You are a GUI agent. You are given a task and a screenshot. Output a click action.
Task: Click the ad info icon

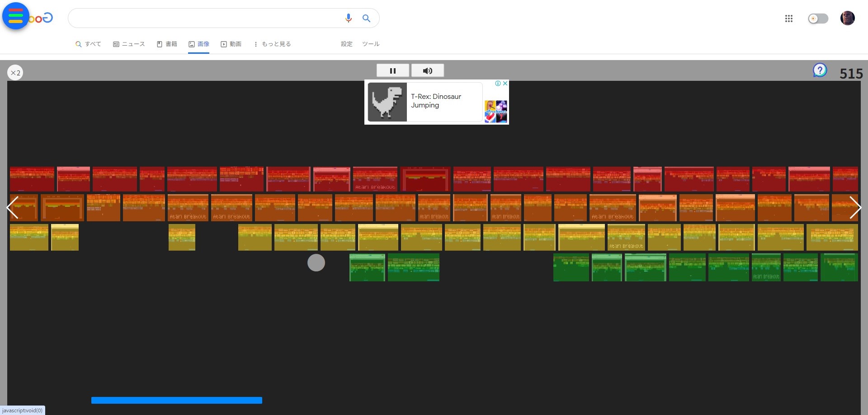click(x=498, y=84)
